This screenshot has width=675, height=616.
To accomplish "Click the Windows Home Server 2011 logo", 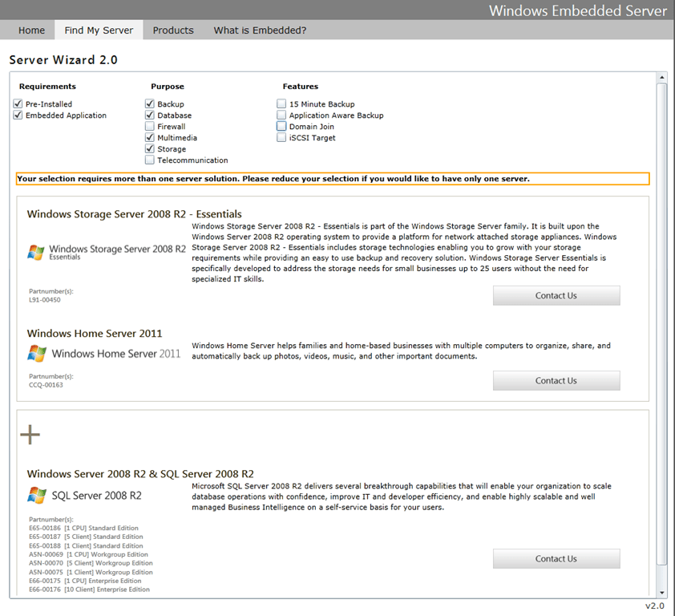I will coord(103,354).
